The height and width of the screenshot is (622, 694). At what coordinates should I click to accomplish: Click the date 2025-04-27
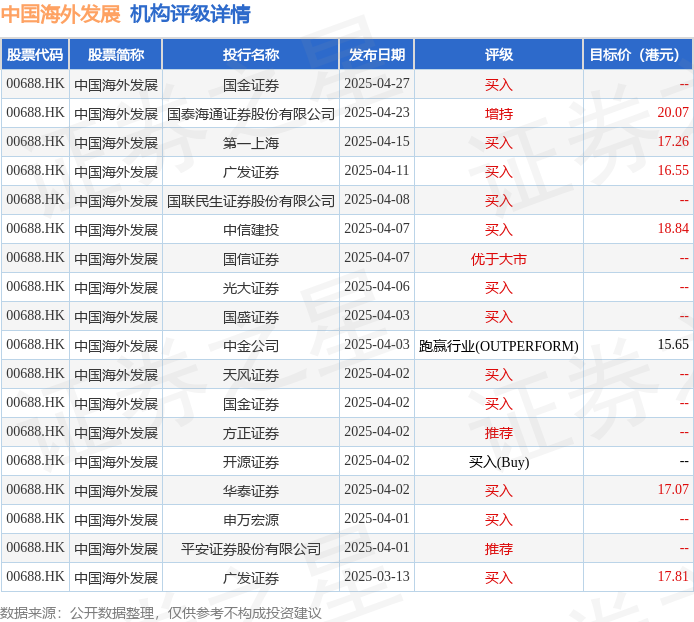[x=377, y=83]
